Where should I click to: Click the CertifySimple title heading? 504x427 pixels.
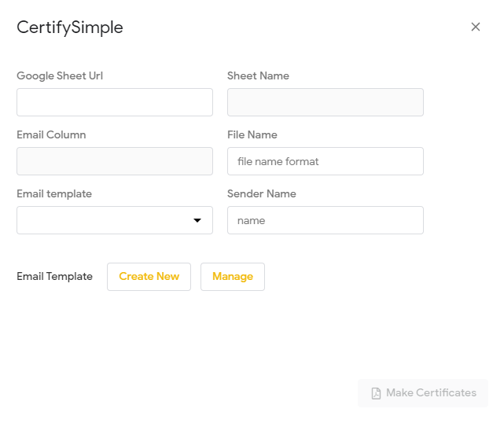pos(70,28)
